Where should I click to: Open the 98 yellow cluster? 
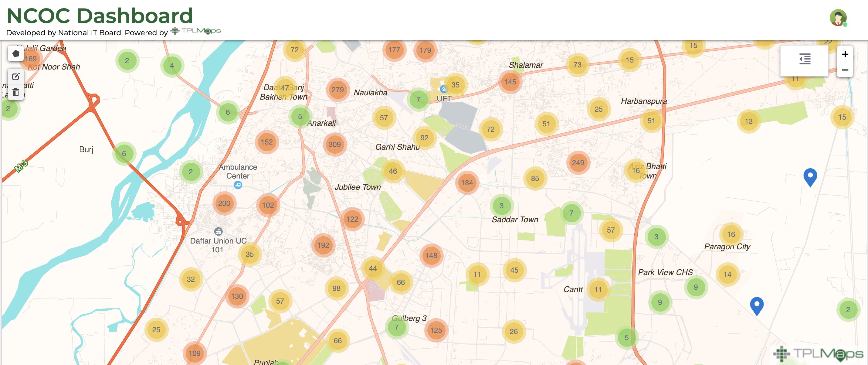tap(336, 288)
